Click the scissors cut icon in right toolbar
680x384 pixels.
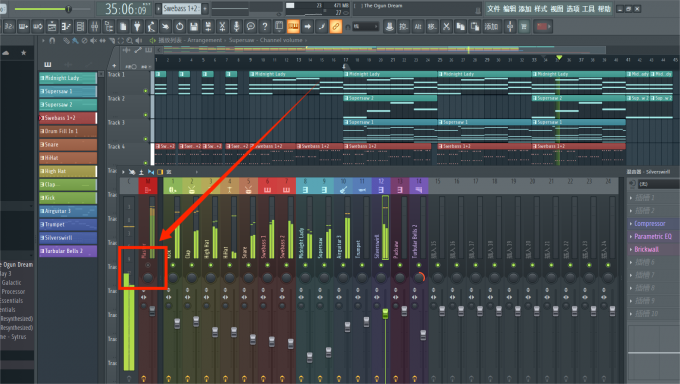pos(446,27)
